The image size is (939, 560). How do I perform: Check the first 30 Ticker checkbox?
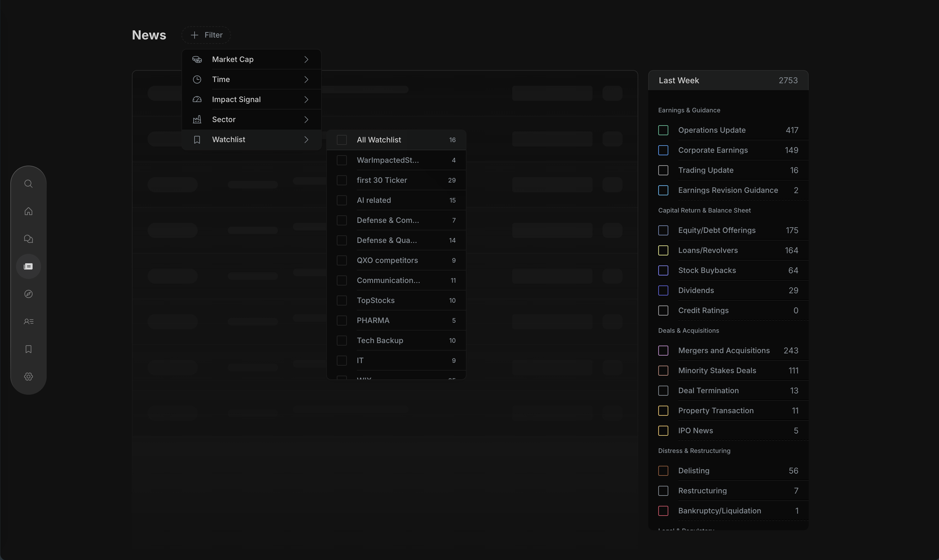[x=342, y=180]
